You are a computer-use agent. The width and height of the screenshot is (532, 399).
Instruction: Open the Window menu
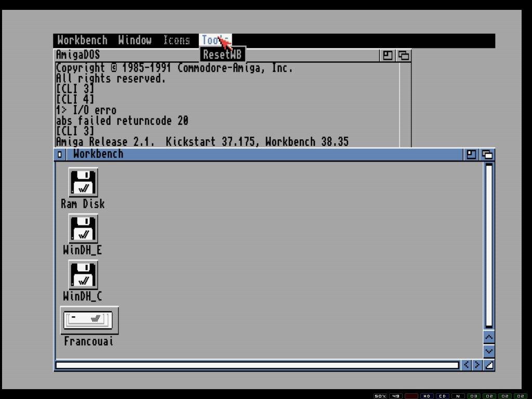135,40
